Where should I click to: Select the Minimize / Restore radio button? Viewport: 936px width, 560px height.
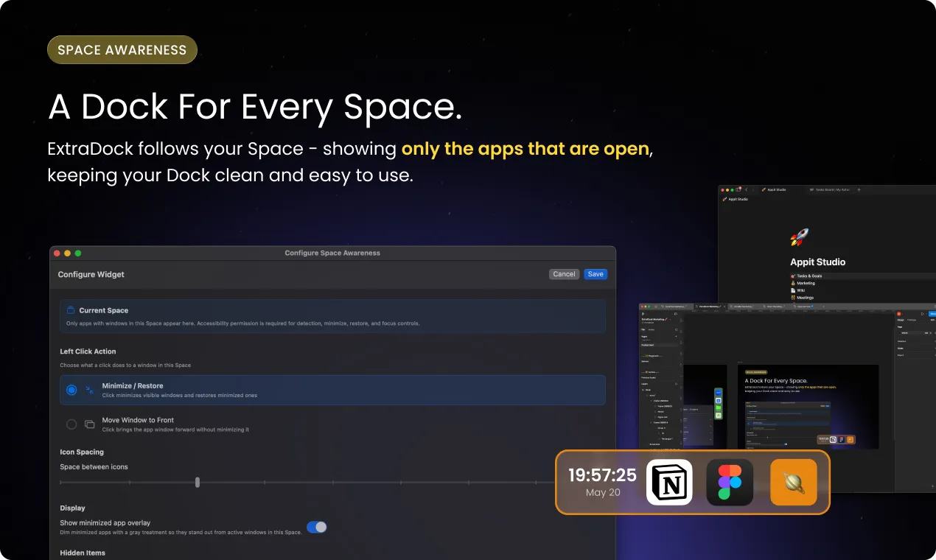[71, 390]
